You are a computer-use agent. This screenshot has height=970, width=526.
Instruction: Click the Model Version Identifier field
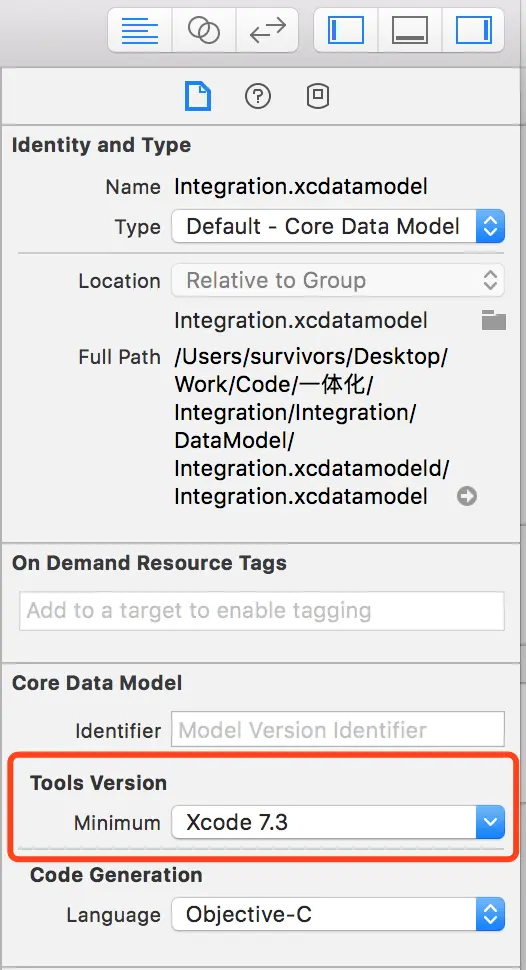[338, 729]
